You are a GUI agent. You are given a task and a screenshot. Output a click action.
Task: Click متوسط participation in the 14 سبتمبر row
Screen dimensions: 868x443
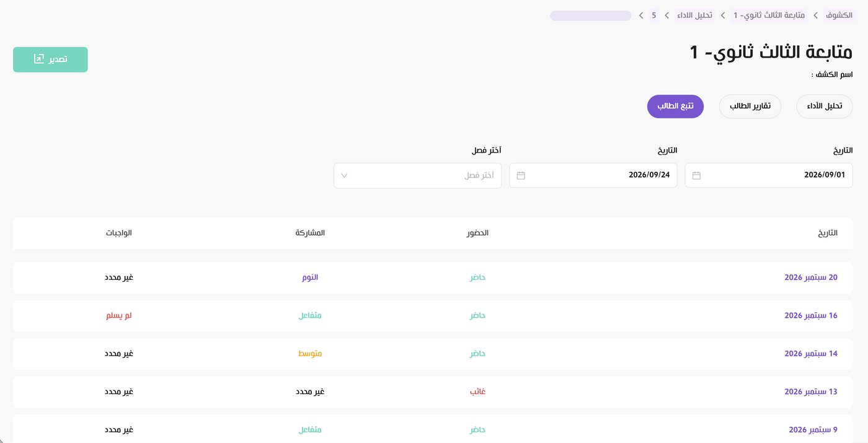310,354
